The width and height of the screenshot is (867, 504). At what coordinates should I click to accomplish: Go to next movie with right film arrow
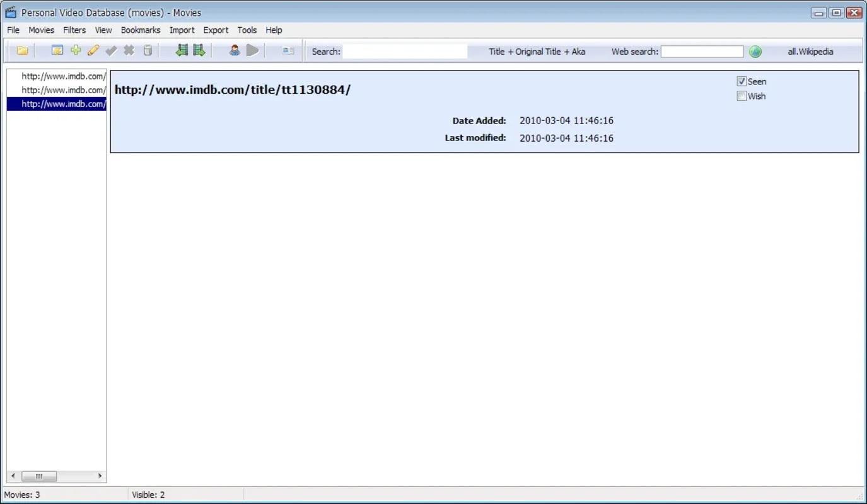coord(199,50)
